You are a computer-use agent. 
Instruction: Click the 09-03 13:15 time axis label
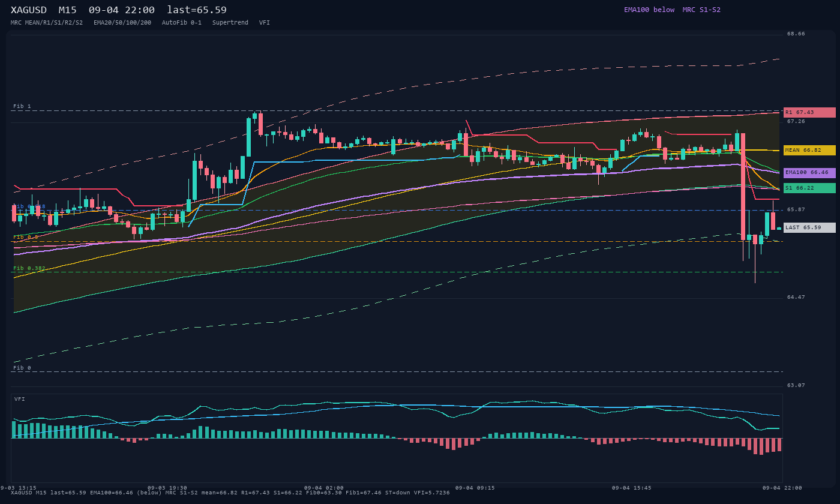click(18, 488)
